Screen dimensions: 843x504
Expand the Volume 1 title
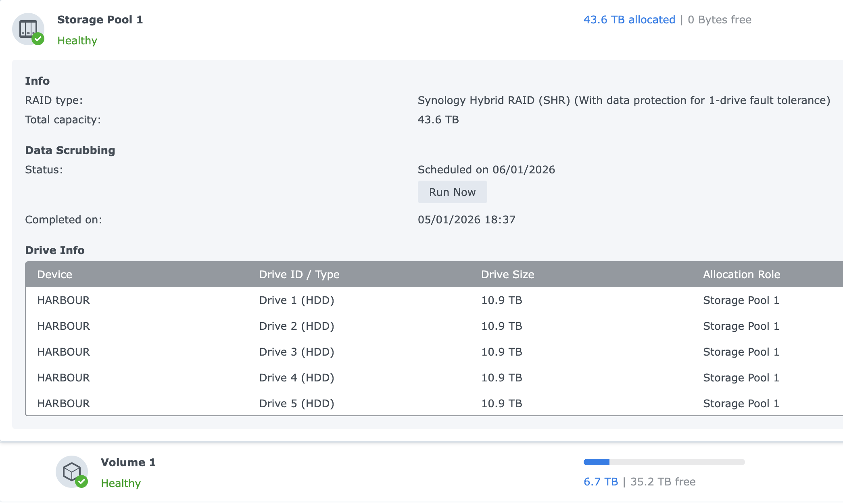click(128, 462)
